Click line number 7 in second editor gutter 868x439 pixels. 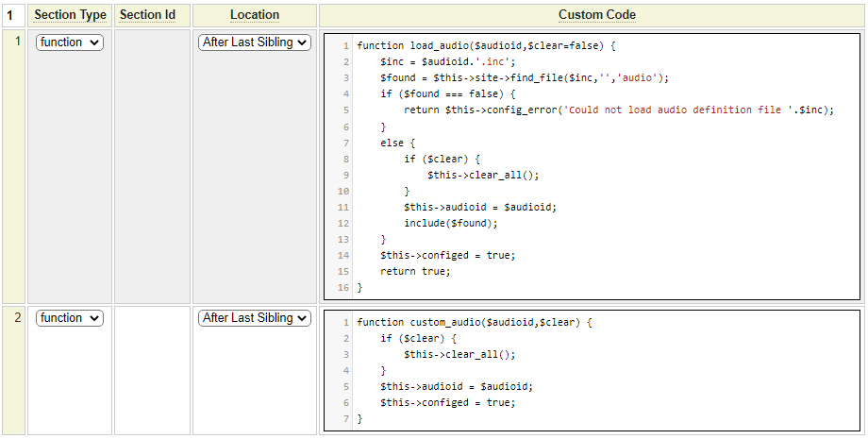tap(345, 419)
